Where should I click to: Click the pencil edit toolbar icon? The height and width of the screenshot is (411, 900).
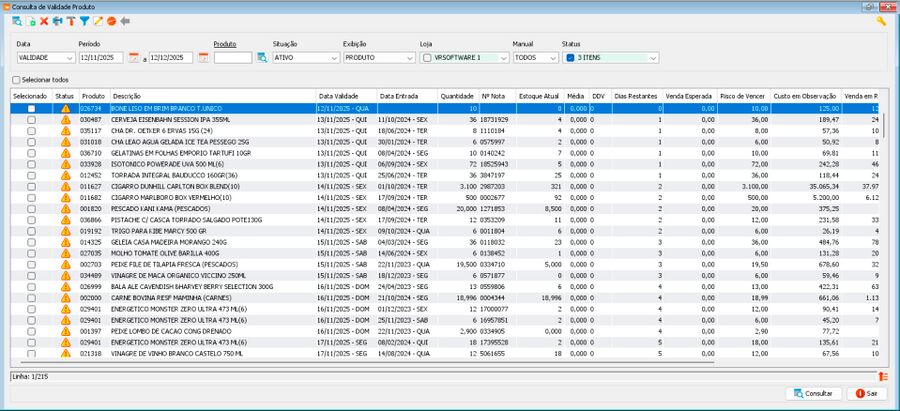[x=98, y=21]
